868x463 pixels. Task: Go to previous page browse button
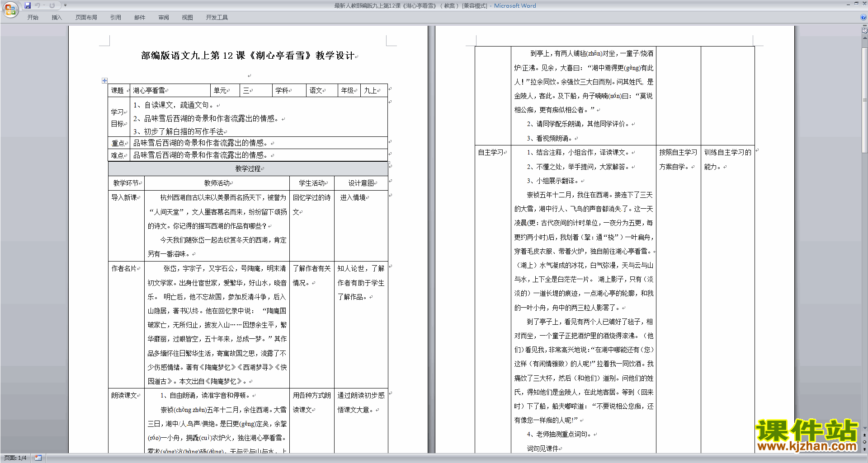[864, 435]
